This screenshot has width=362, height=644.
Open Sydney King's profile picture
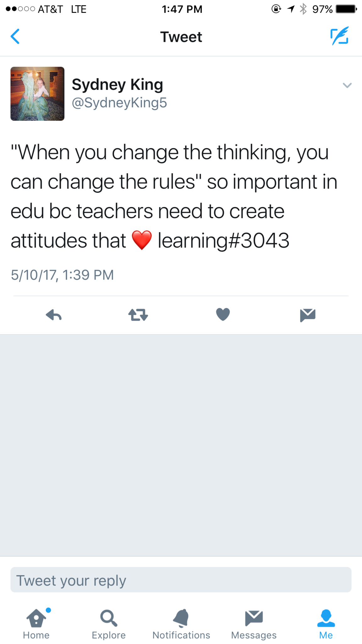(37, 94)
